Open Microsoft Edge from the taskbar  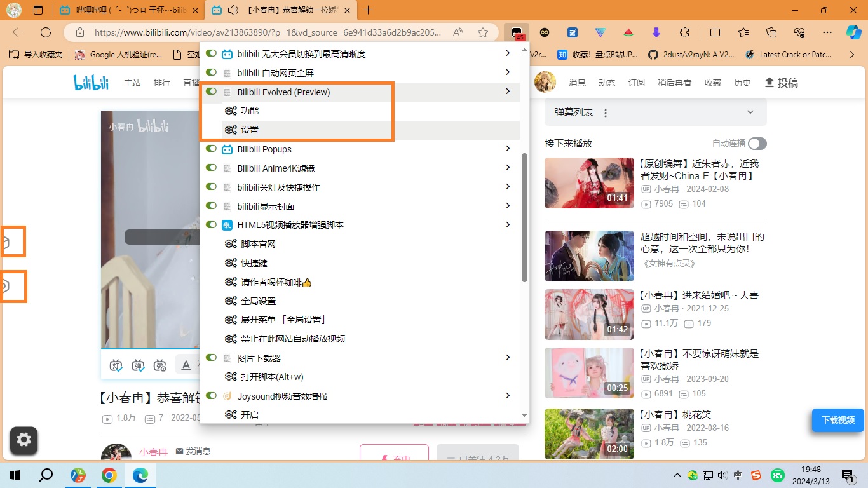[140, 475]
